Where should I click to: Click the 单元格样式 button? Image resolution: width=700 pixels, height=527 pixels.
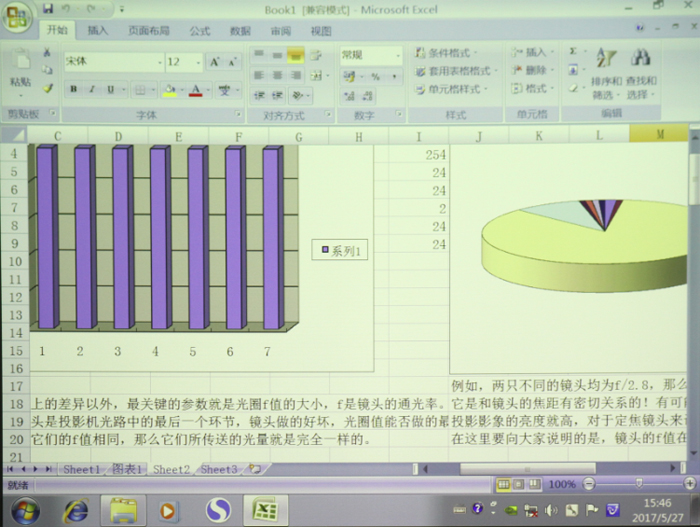point(455,89)
